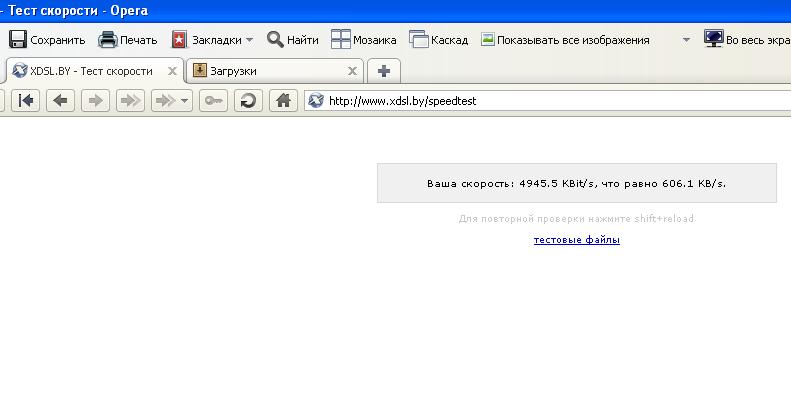Switch to fullscreen with the monitor icon
The height and width of the screenshot is (399, 791).
coord(714,39)
